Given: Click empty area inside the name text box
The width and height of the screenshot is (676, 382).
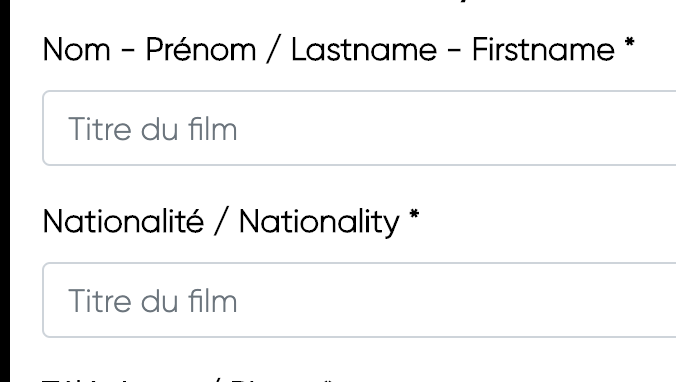Looking at the screenshot, I should [x=453, y=128].
